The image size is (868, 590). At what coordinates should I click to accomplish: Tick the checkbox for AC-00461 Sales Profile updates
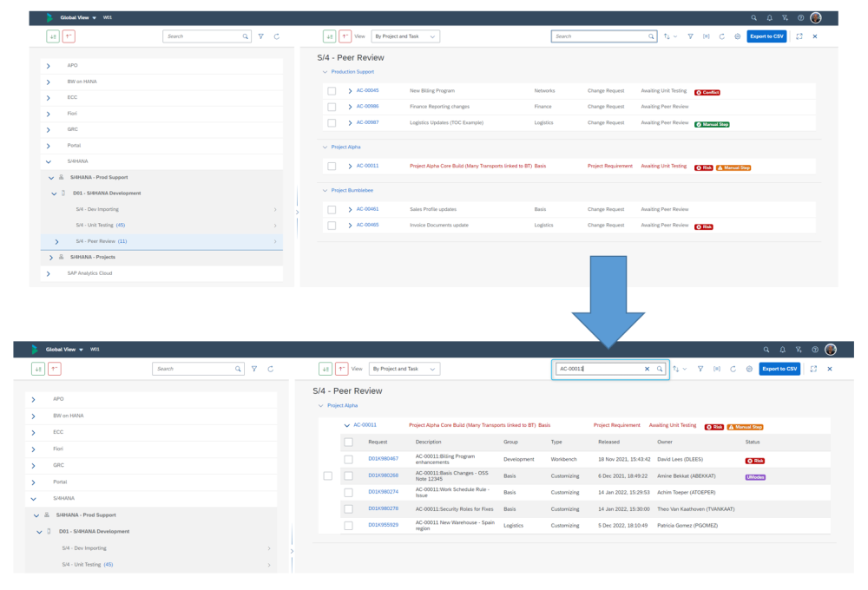coord(332,210)
